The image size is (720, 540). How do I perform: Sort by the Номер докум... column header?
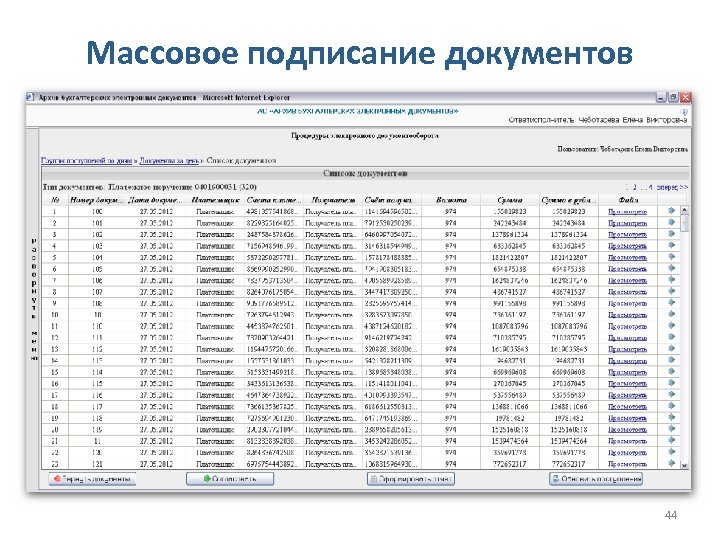(97, 200)
